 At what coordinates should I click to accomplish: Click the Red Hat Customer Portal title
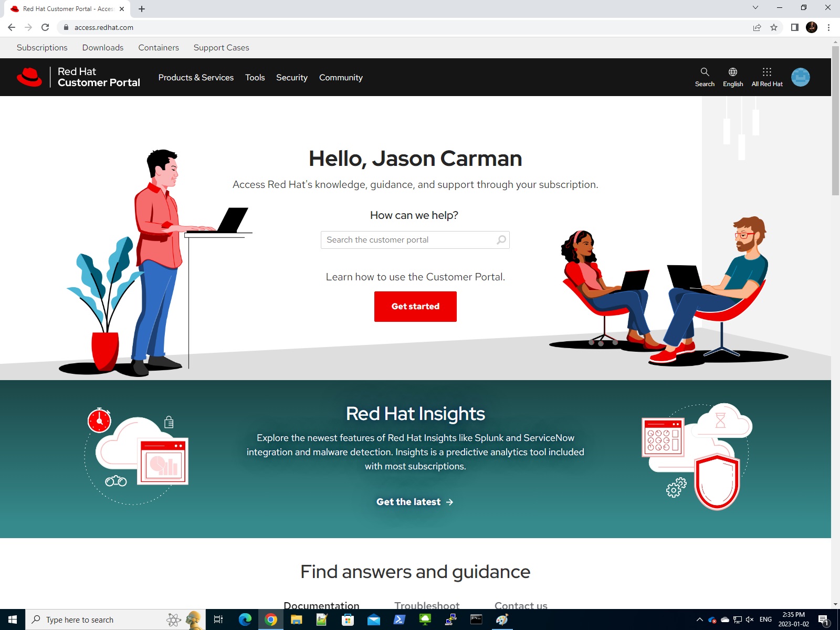[99, 77]
